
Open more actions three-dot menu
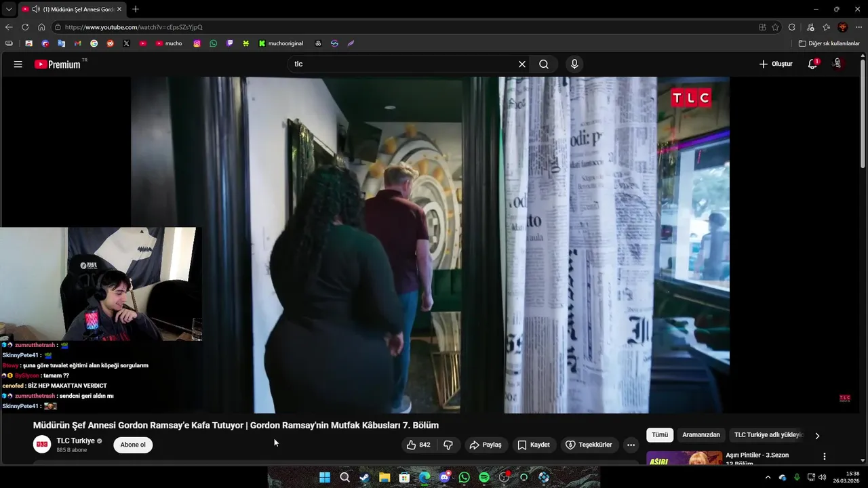[x=631, y=445]
